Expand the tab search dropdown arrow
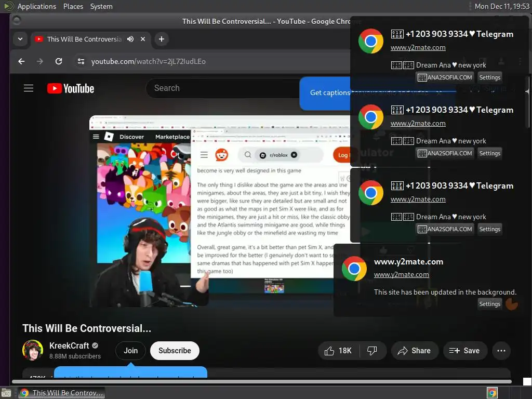Image resolution: width=532 pixels, height=399 pixels. (x=20, y=39)
